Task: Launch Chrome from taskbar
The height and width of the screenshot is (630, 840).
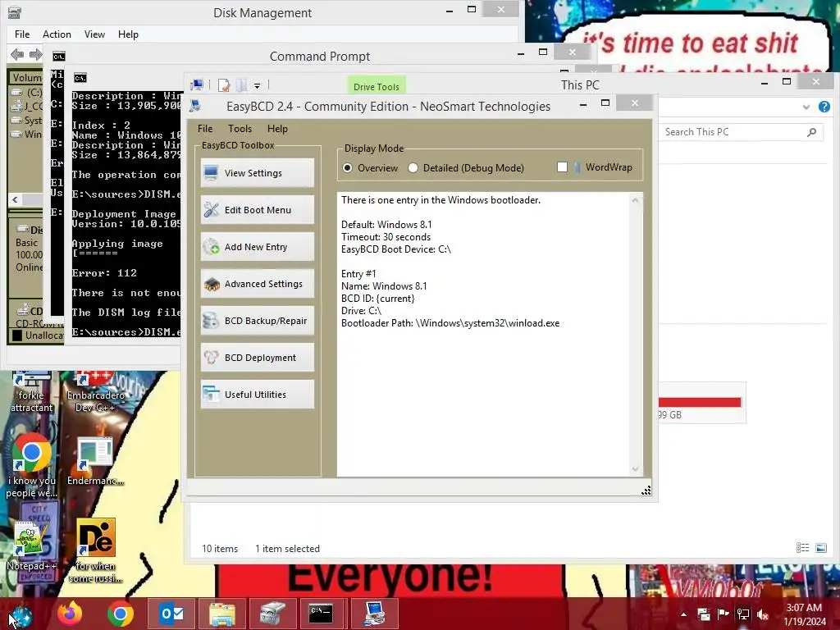Action: 121,614
